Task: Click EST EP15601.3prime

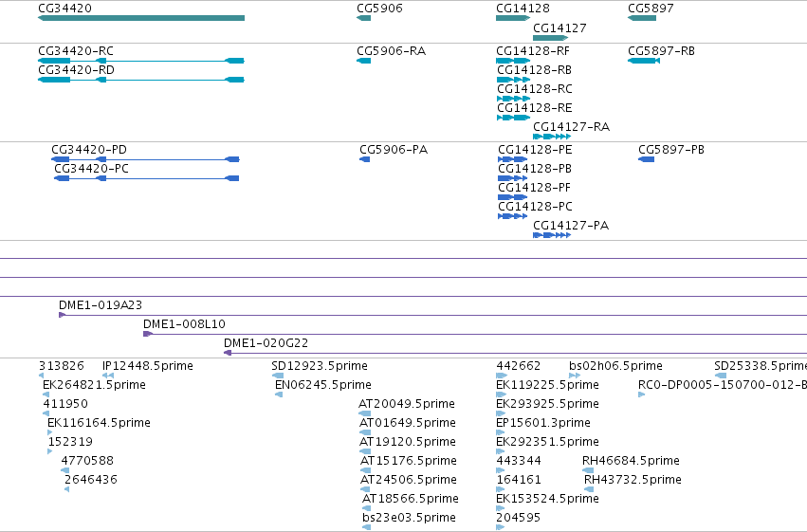Action: [501, 432]
